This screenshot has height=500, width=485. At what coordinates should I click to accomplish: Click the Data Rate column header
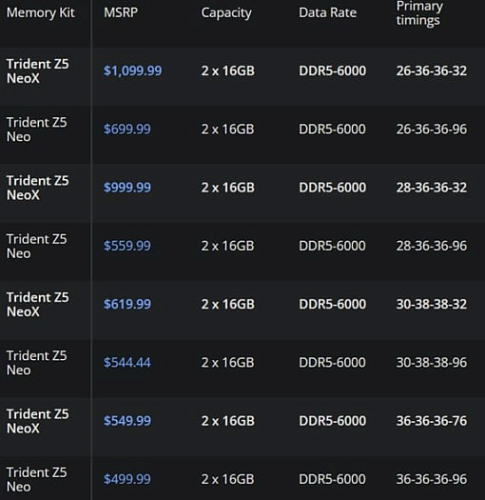click(x=328, y=13)
